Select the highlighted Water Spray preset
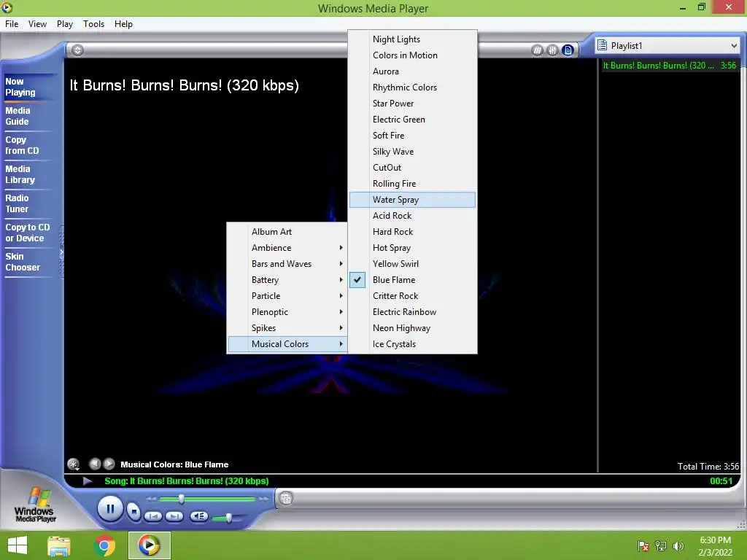Viewport: 747px width, 560px height. tap(413, 200)
